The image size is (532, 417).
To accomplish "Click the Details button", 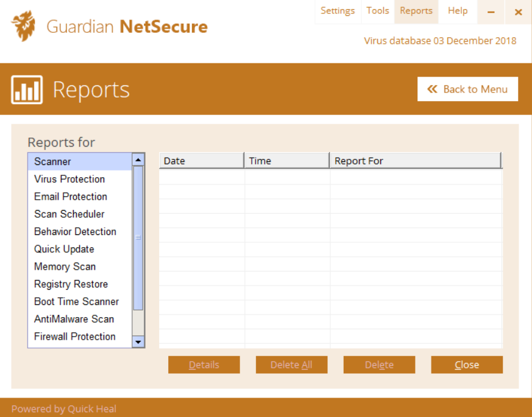I will pyautogui.click(x=204, y=365).
